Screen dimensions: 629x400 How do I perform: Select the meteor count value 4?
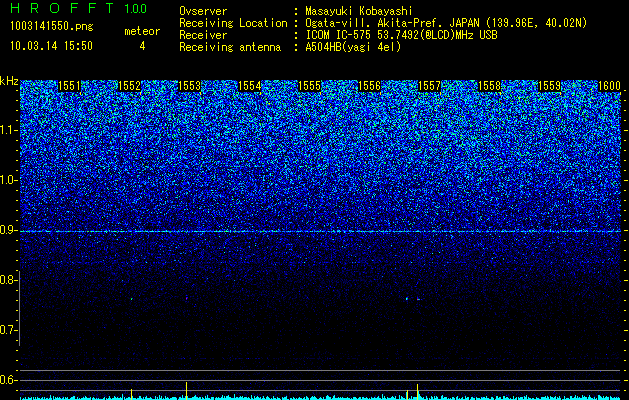[142, 46]
